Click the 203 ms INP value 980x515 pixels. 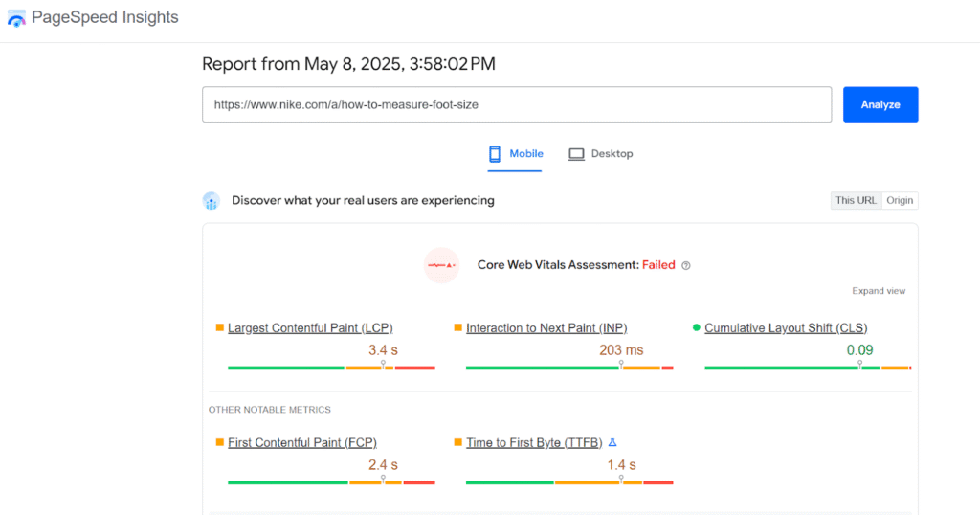(621, 350)
